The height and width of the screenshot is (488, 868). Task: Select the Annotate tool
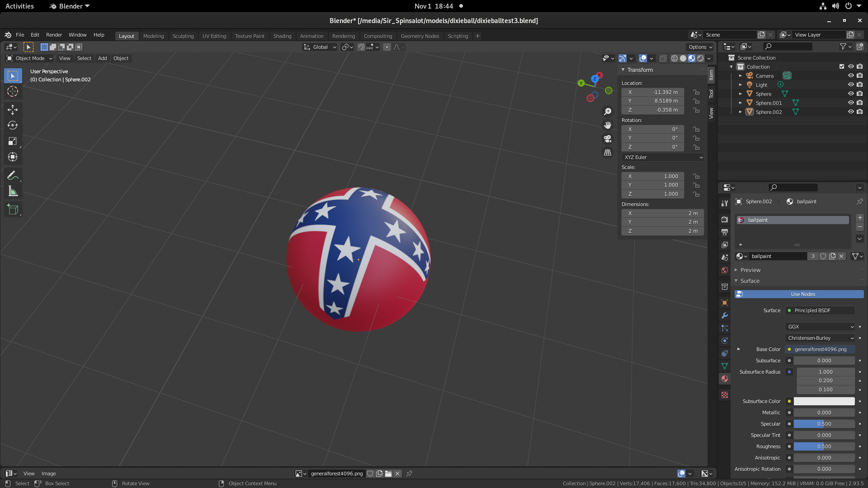pos(13,175)
